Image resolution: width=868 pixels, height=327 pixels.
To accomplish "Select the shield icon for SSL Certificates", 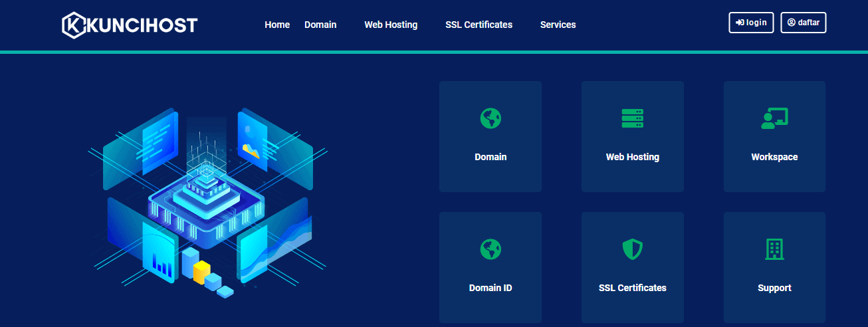I will pyautogui.click(x=632, y=249).
